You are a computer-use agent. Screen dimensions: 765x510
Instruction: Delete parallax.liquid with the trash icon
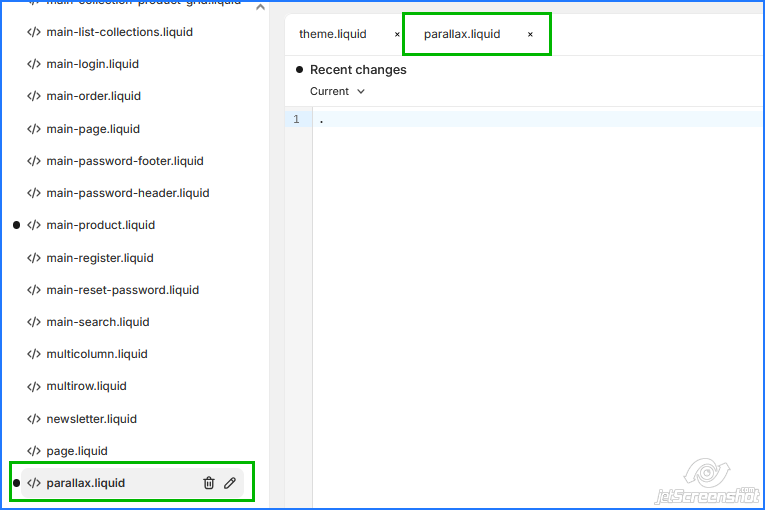click(209, 483)
